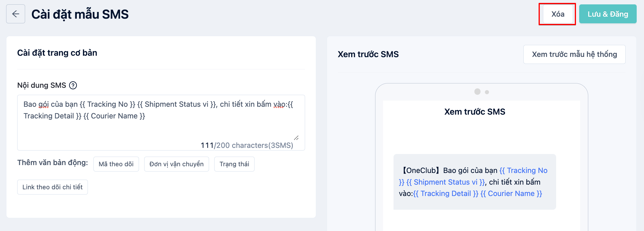Click the phone mockup camera dot
644x231 pixels.
pyautogui.click(x=478, y=92)
